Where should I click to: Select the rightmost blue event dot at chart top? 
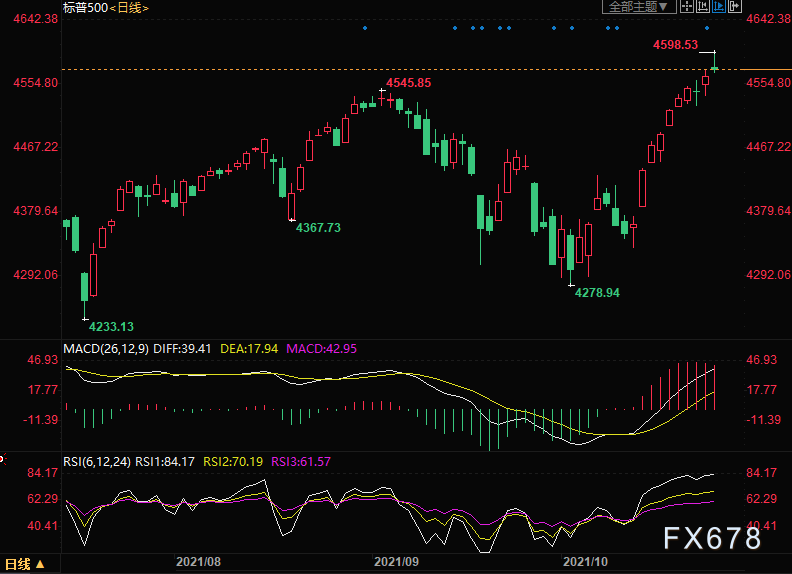click(x=707, y=28)
